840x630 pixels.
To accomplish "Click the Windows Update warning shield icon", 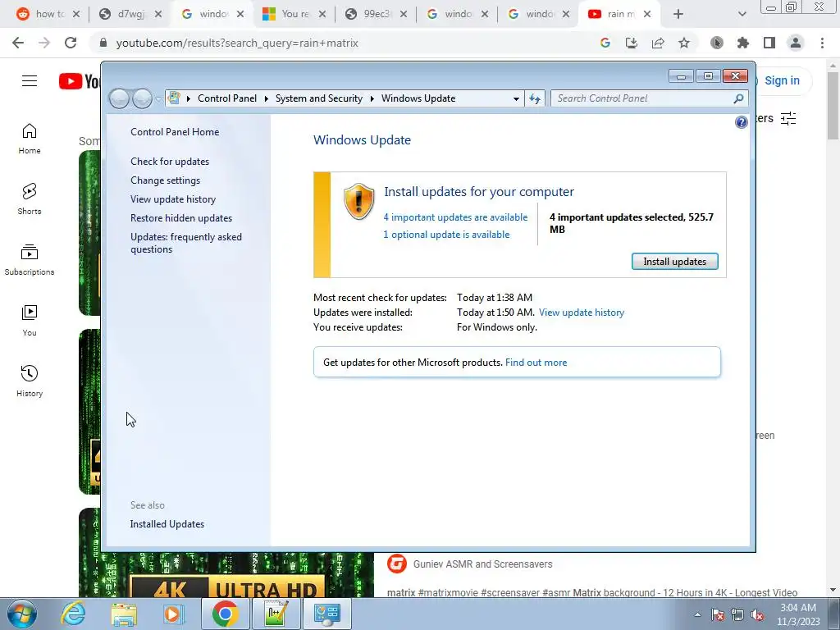I will (358, 201).
